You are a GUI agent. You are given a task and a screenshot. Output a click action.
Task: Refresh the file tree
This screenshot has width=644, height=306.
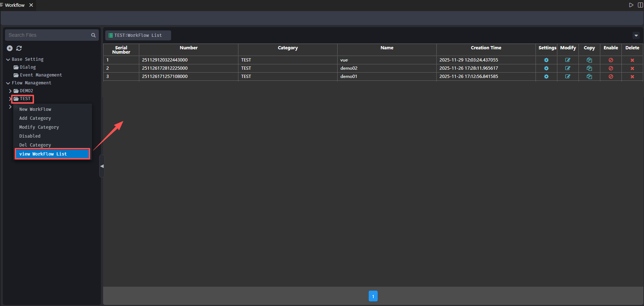click(19, 48)
